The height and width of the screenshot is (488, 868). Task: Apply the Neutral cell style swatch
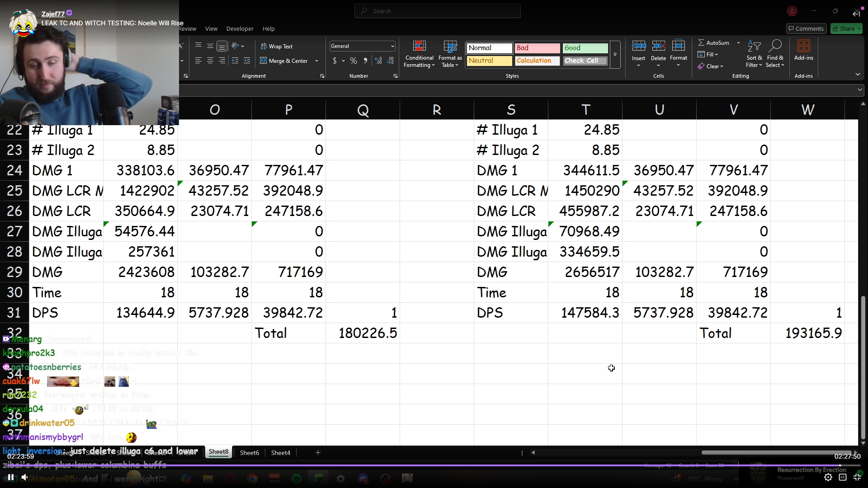coord(489,61)
